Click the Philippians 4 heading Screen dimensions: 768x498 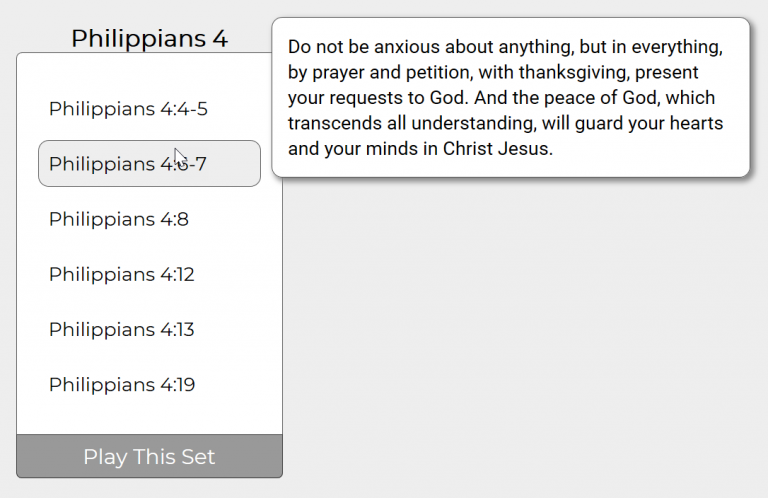click(149, 38)
